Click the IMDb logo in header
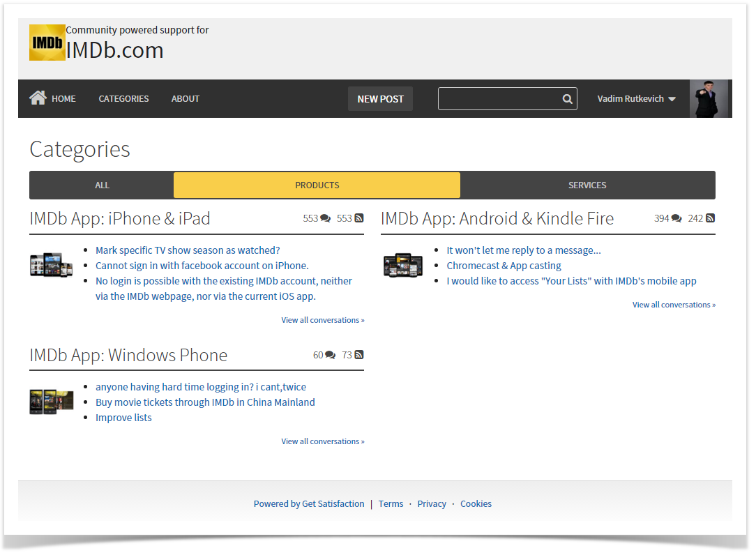 [x=47, y=43]
